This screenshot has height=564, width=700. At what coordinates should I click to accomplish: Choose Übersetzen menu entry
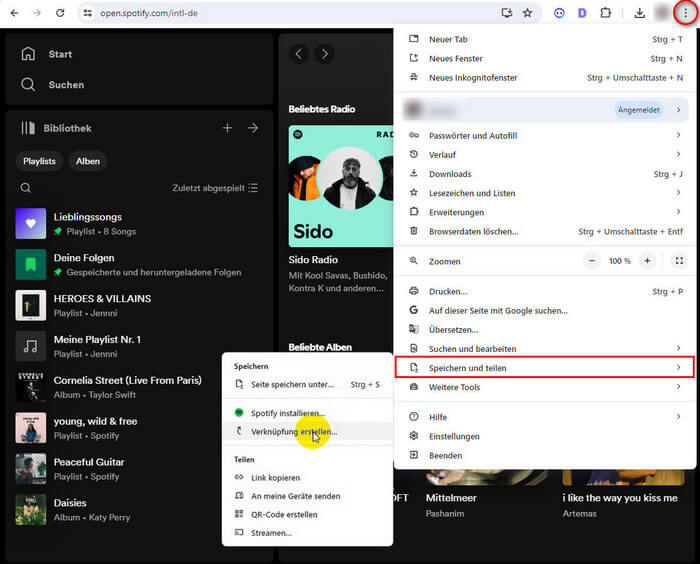click(x=545, y=330)
